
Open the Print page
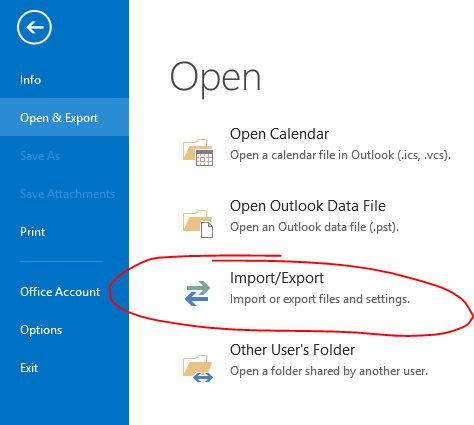[64, 232]
